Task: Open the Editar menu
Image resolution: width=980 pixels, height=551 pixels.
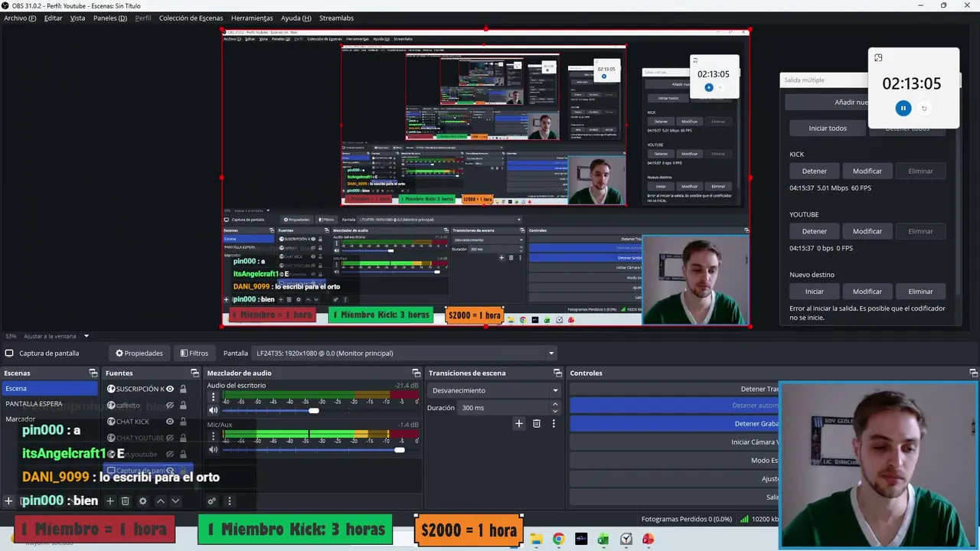Action: [53, 18]
